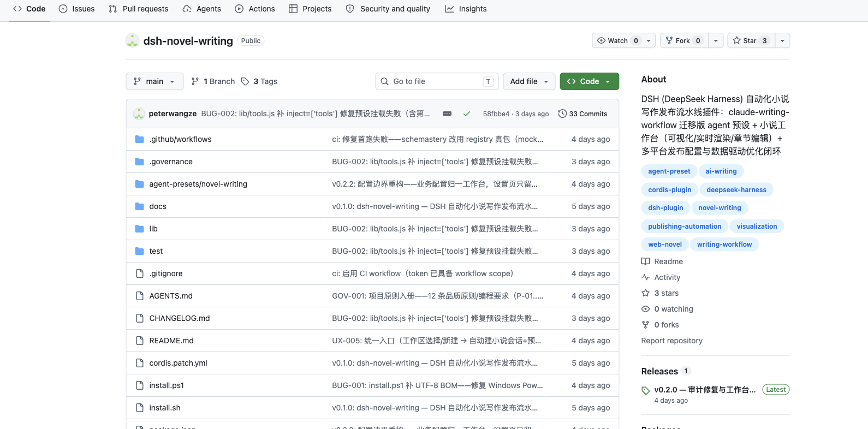Select the dsh-plugin topic tag
Screen dimensions: 868x429
click(665, 208)
